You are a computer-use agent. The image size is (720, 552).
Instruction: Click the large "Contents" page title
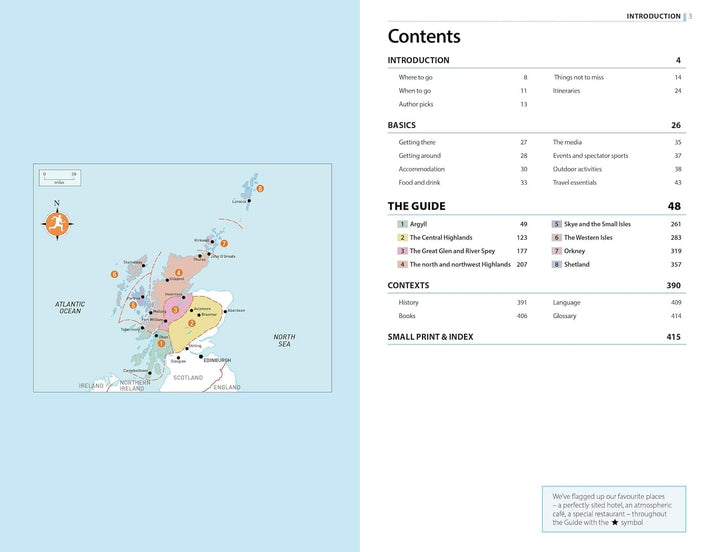(x=424, y=36)
